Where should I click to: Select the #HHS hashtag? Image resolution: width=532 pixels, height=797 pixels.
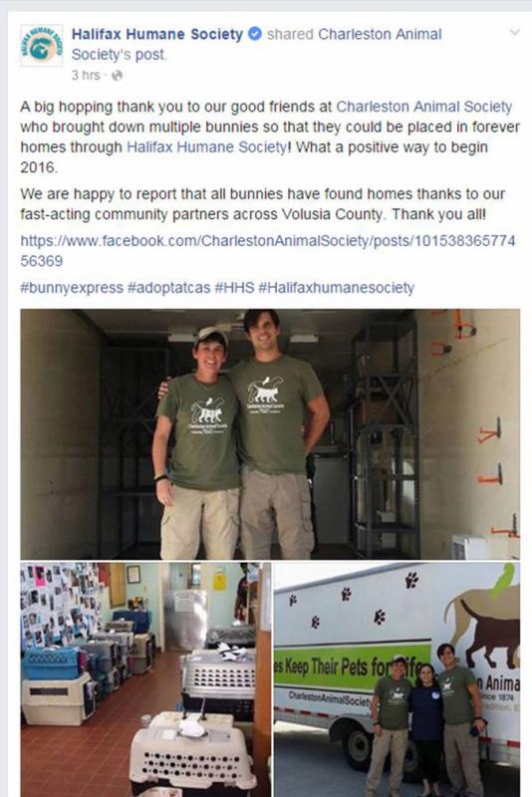coord(234,288)
